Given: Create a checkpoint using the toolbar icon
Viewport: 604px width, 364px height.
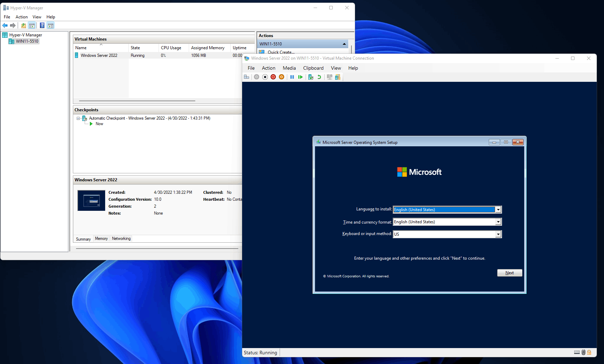Looking at the screenshot, I should point(311,77).
